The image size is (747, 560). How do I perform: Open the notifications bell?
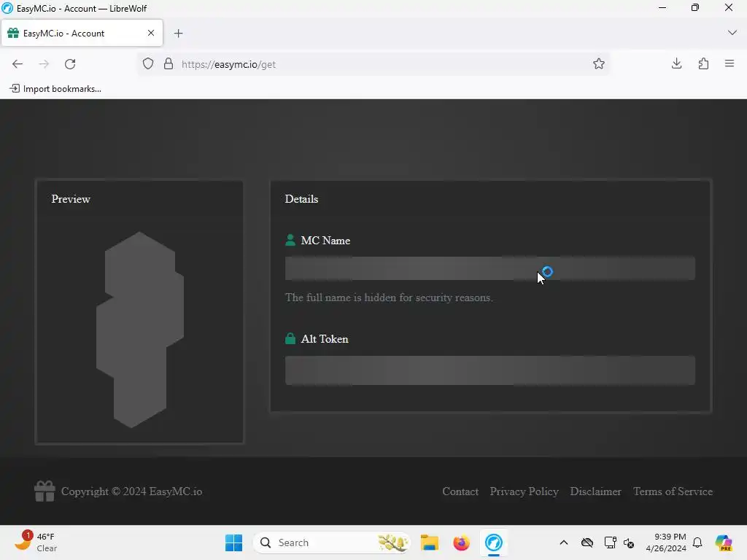point(697,542)
